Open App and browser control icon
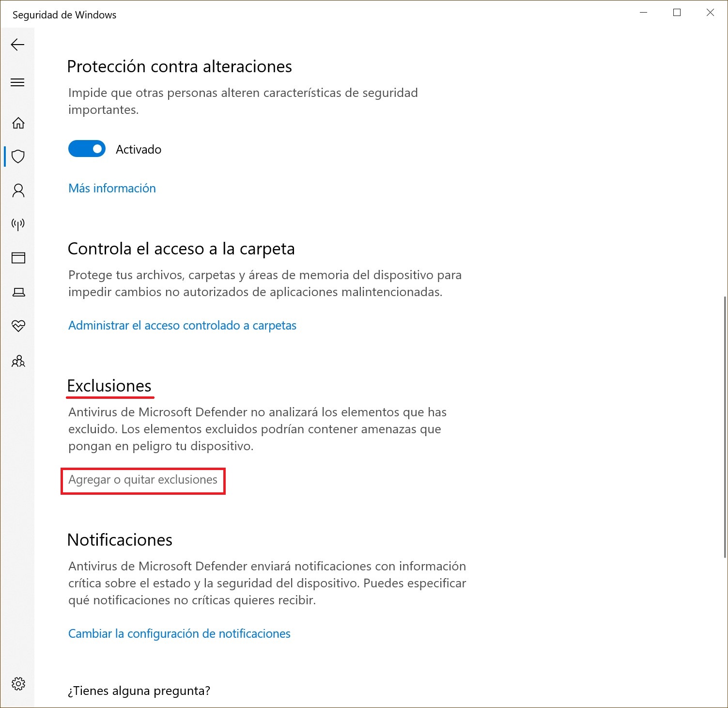The image size is (728, 708). point(18,258)
